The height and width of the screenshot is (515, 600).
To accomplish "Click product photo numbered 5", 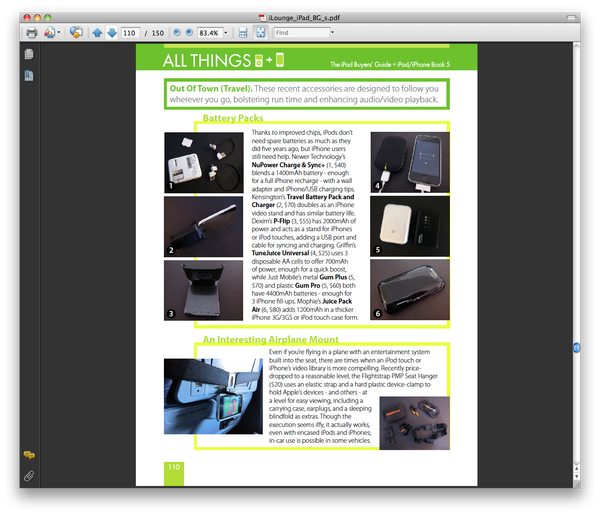I will 410,226.
